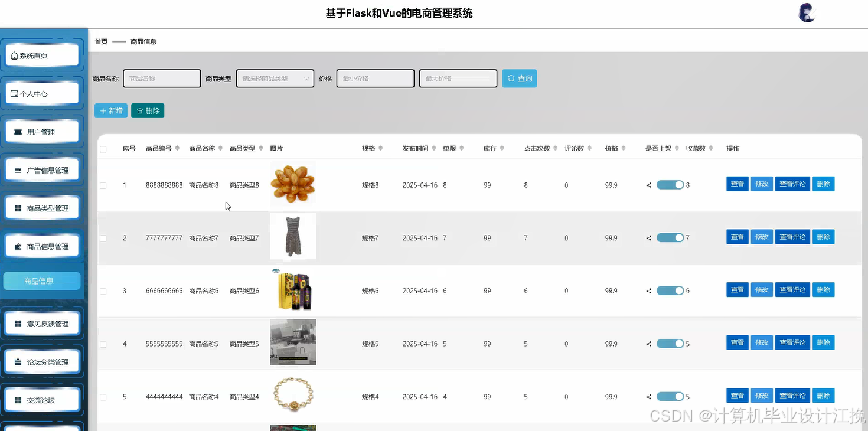
Task: Sort the table by 商品编号 column
Action: (177, 148)
